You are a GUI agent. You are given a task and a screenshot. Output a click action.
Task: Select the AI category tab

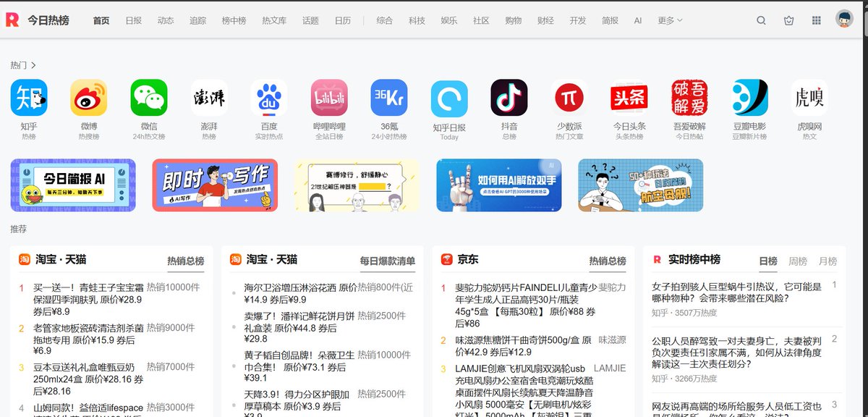[638, 20]
